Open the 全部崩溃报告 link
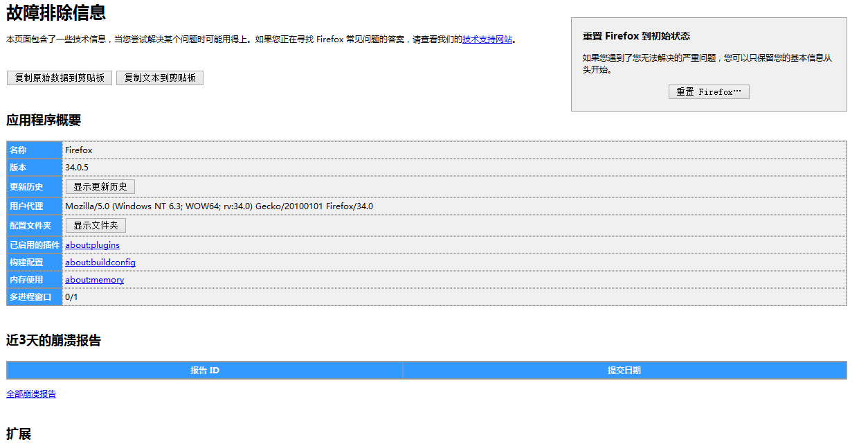868x444 pixels. click(x=31, y=394)
